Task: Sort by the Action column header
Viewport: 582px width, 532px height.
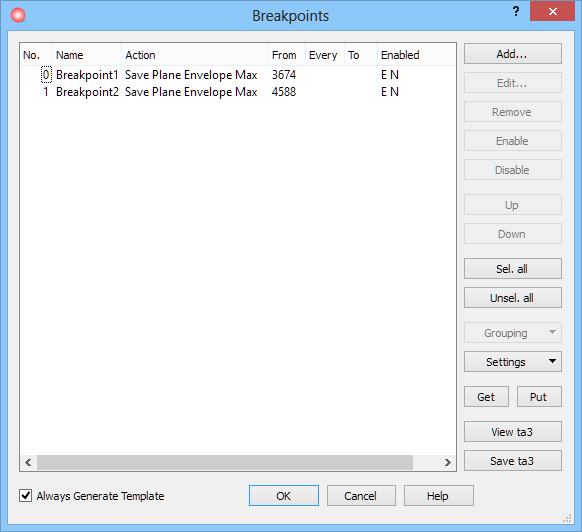Action: (x=195, y=55)
